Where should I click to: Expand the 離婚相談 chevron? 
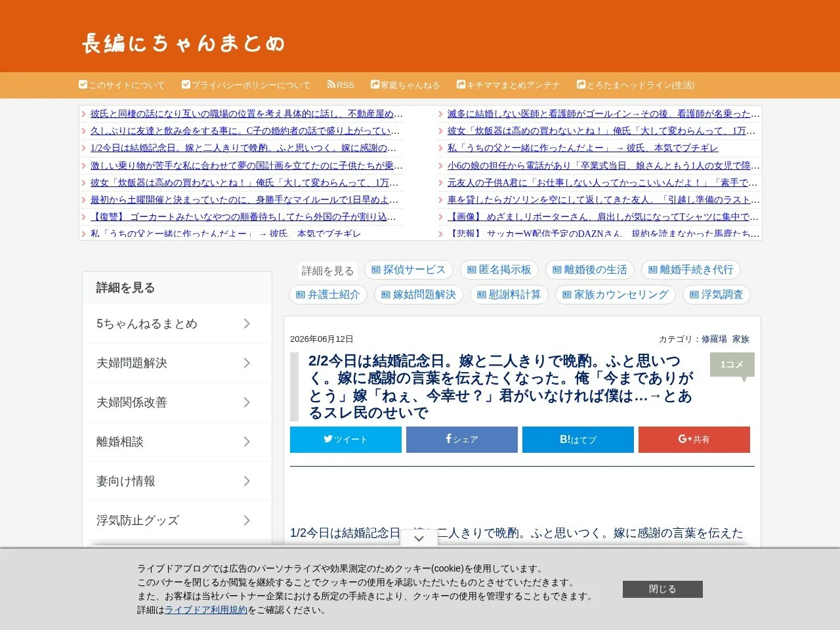click(x=247, y=442)
